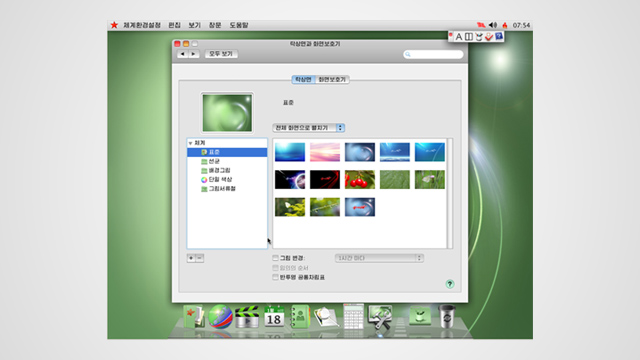Open the clapperboard movie player in dock
Screen dimensions: 640x360
coord(247,317)
